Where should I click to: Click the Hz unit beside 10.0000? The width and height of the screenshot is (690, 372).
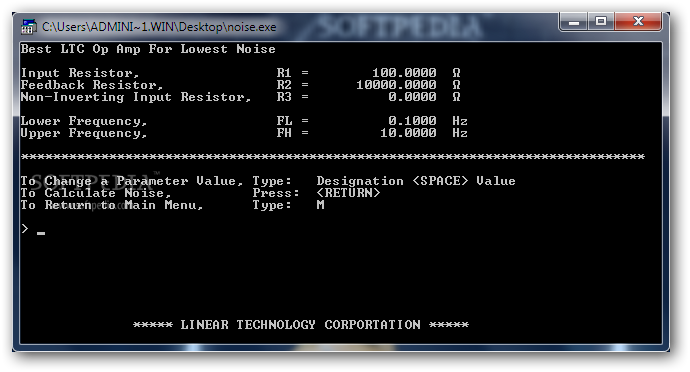(460, 133)
